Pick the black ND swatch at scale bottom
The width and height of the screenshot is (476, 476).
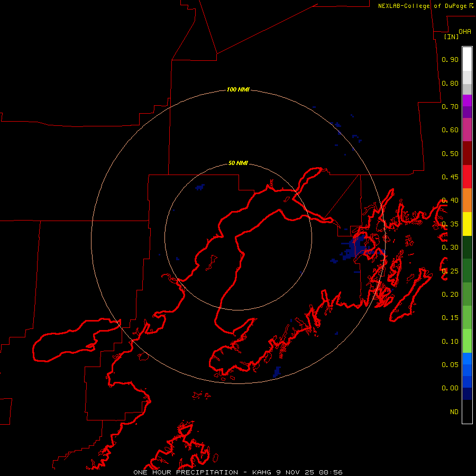pyautogui.click(x=467, y=411)
